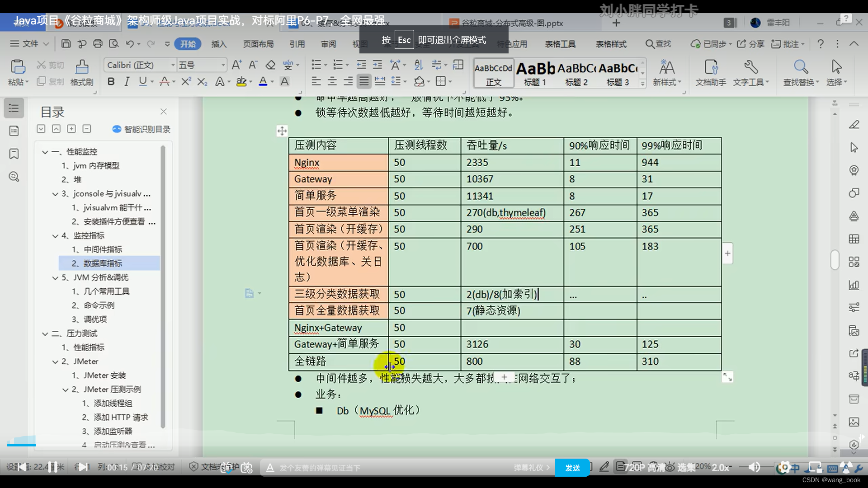868x488 pixels.
Task: Skip to the next video
Action: tap(83, 467)
